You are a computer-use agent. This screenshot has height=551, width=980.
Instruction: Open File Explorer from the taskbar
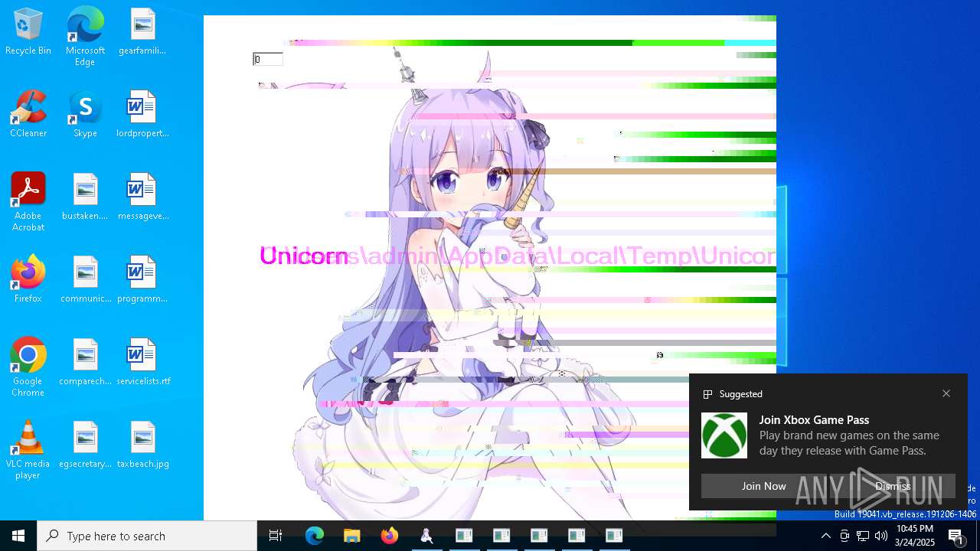(351, 536)
